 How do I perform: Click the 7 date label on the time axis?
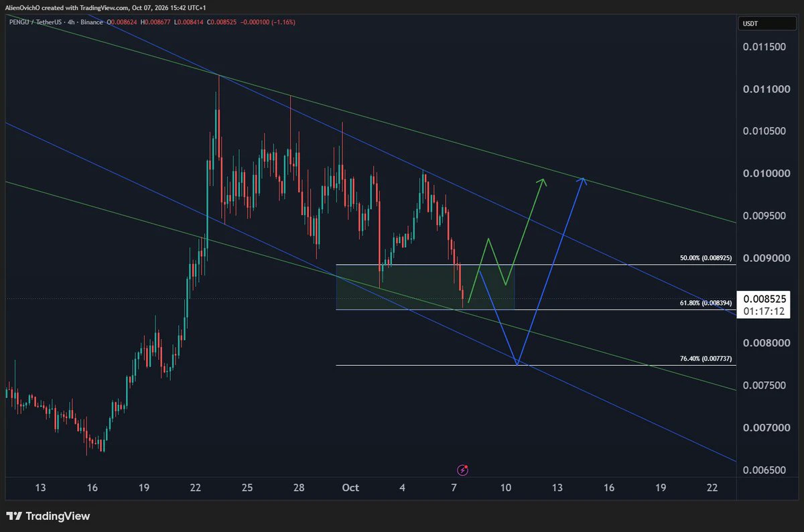[x=454, y=488]
